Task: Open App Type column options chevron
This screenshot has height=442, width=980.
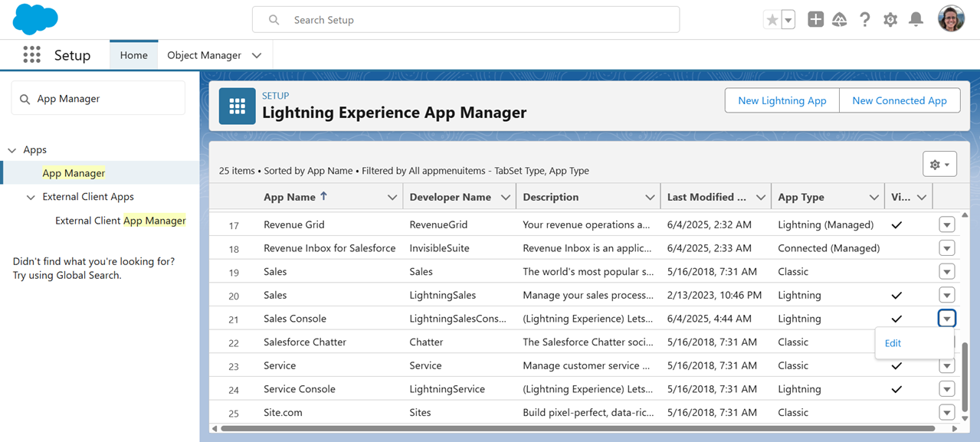Action: point(874,198)
